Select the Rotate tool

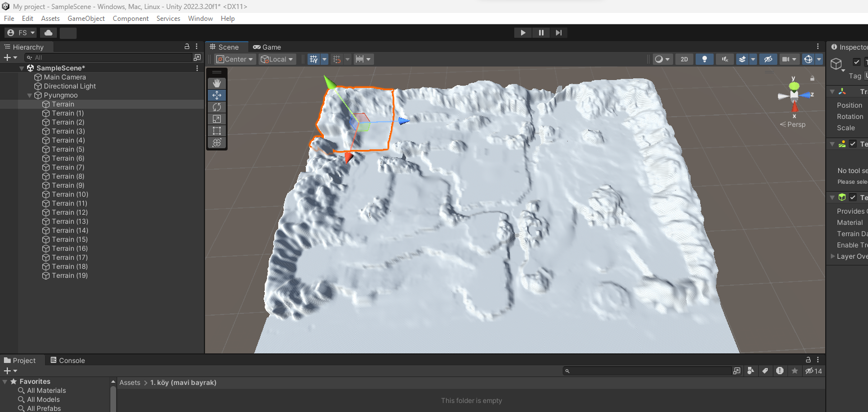[217, 107]
